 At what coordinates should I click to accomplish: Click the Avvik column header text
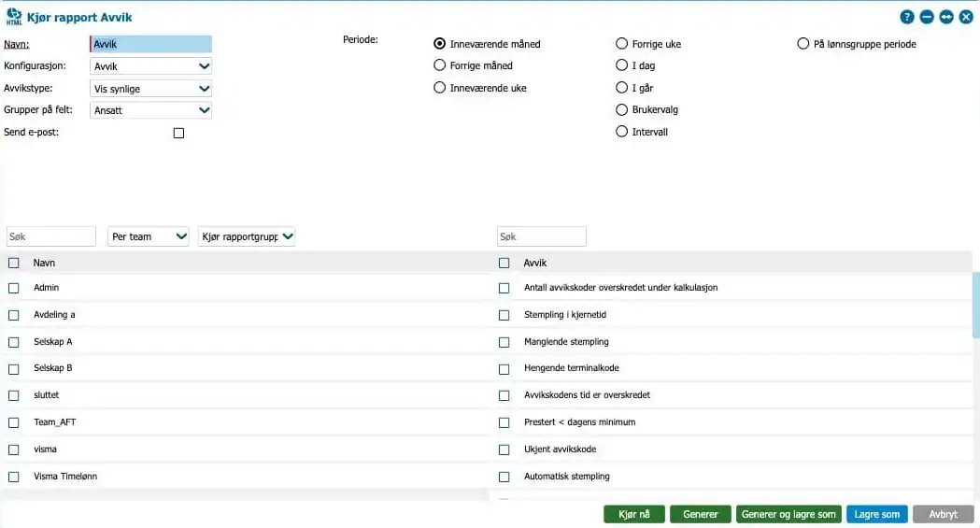point(535,263)
